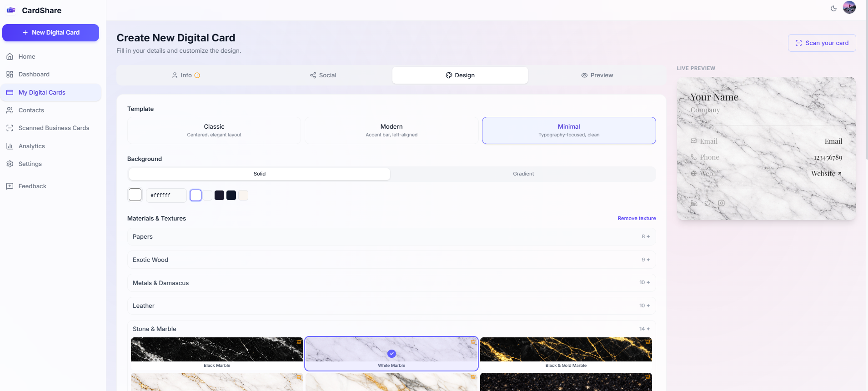This screenshot has height=391, width=868.
Task: Open Scanned Business Cards page
Action: (x=51, y=128)
